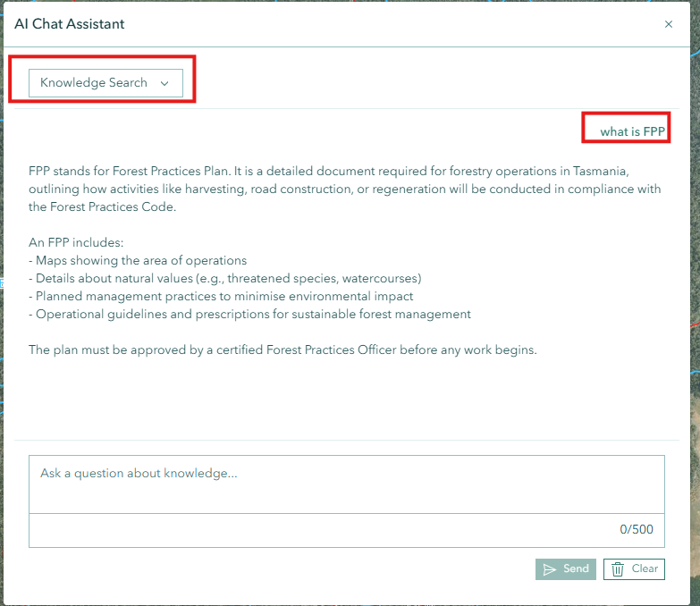The image size is (700, 606).
Task: Focus the 'Ask a question about knowledge' input
Action: point(346,484)
